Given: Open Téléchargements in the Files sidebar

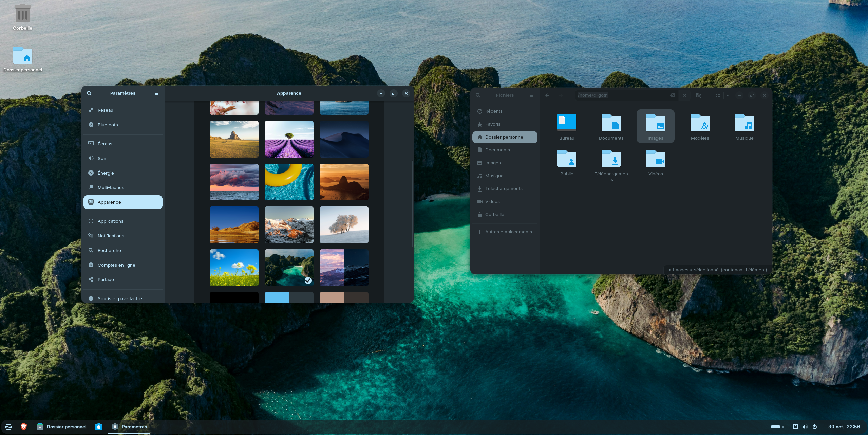Looking at the screenshot, I should point(504,188).
